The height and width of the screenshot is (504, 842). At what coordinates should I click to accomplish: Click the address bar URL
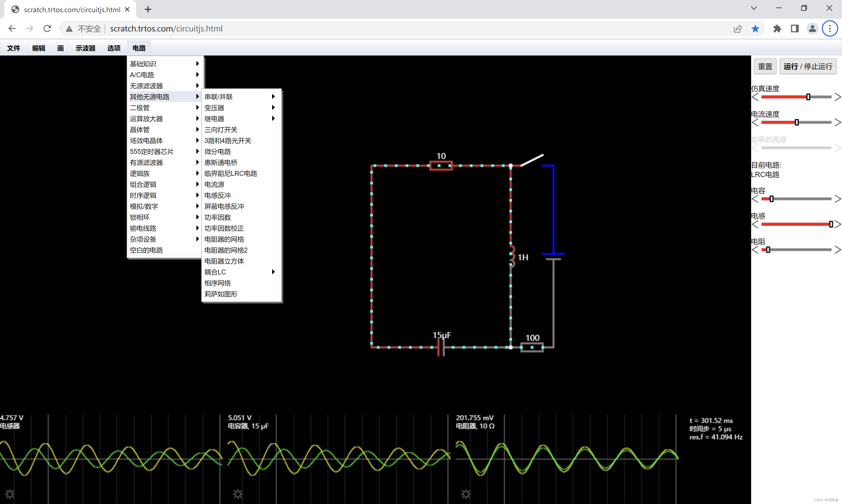point(166,28)
